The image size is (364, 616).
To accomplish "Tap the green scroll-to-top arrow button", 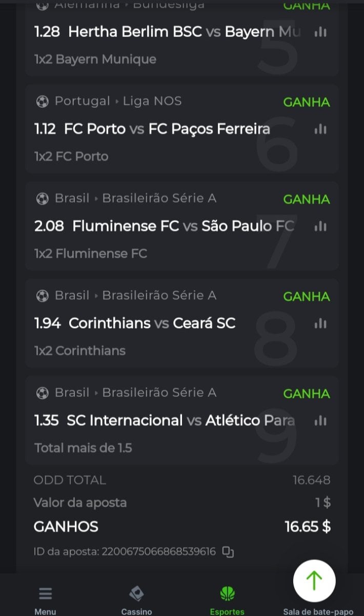I will (x=314, y=581).
